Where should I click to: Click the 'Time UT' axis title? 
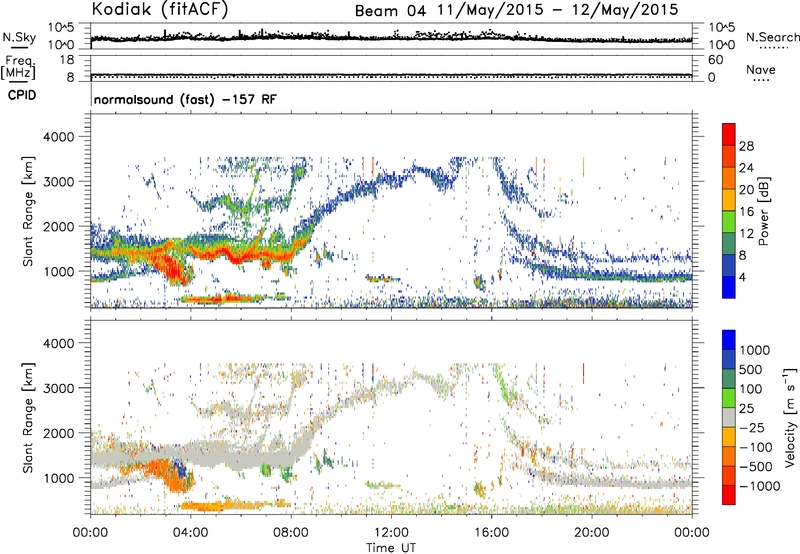click(x=391, y=548)
